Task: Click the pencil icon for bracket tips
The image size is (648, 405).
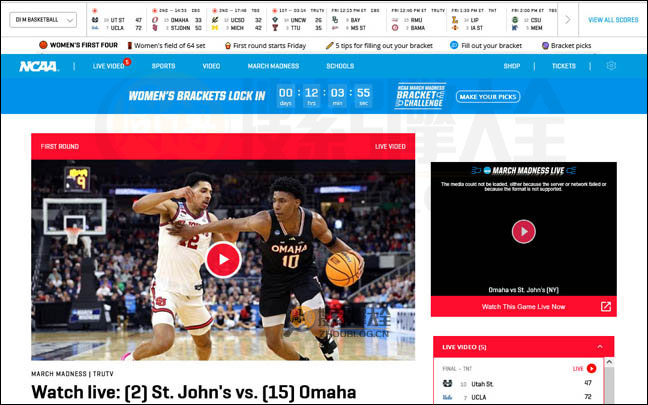Action: click(x=329, y=45)
